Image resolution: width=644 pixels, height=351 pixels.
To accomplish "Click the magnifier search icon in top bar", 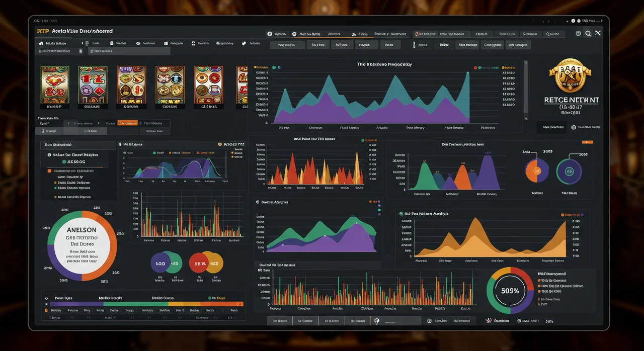I will pyautogui.click(x=588, y=33).
